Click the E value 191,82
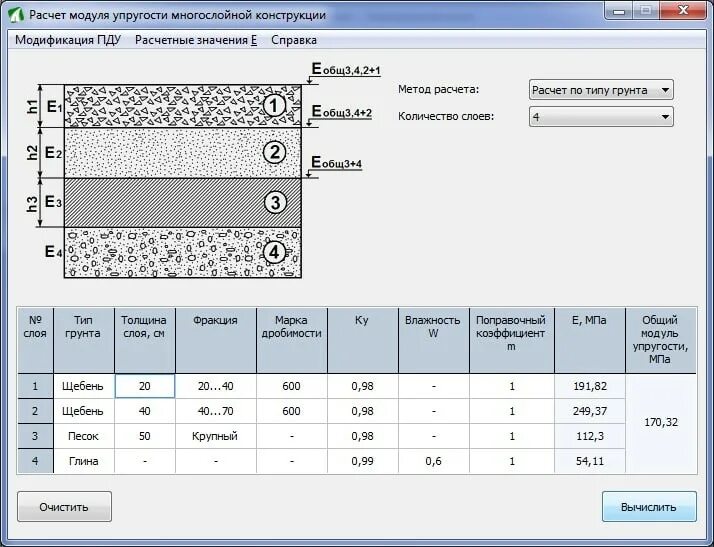The image size is (714, 547). [590, 386]
